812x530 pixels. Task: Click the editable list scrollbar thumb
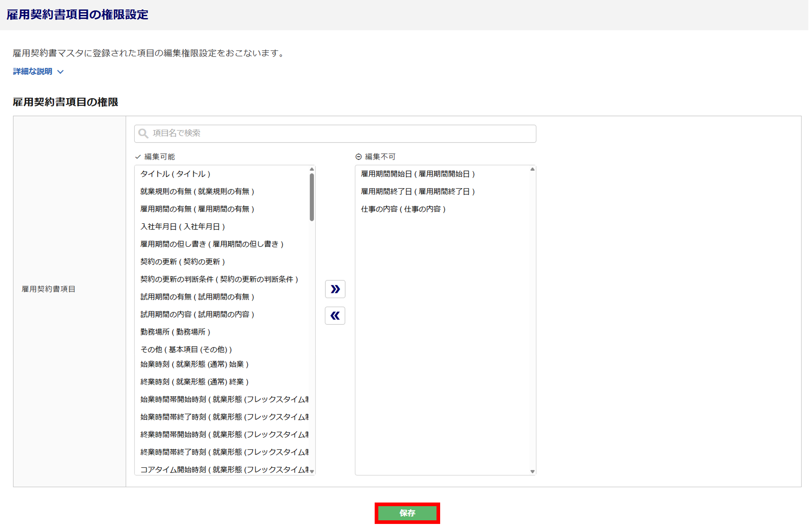click(x=312, y=197)
